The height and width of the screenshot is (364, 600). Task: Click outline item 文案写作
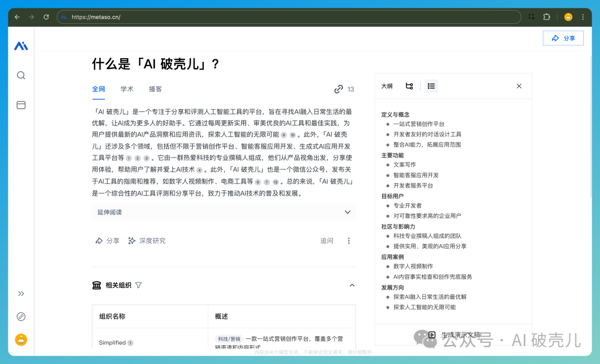click(x=404, y=164)
